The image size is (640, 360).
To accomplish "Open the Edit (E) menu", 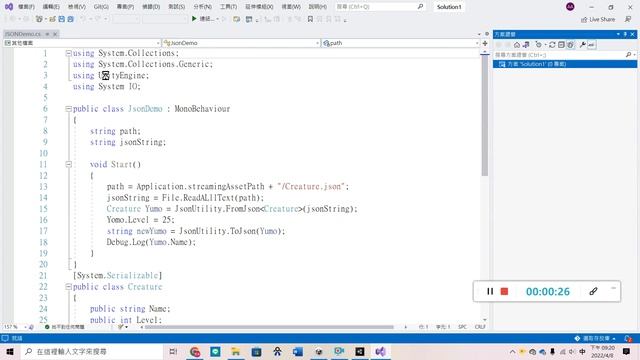I will (51, 7).
